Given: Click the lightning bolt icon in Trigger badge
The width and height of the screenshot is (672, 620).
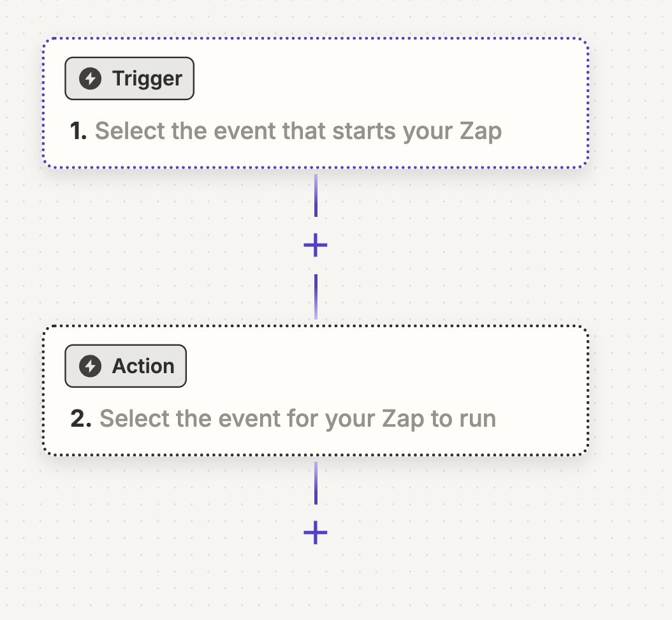Looking at the screenshot, I should 91,78.
